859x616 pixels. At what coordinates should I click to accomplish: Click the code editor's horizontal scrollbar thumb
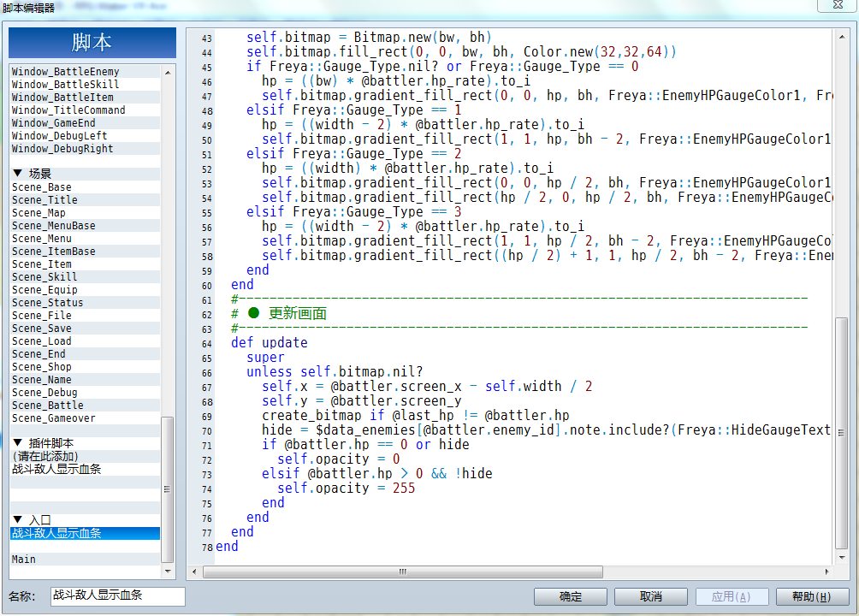[403, 572]
